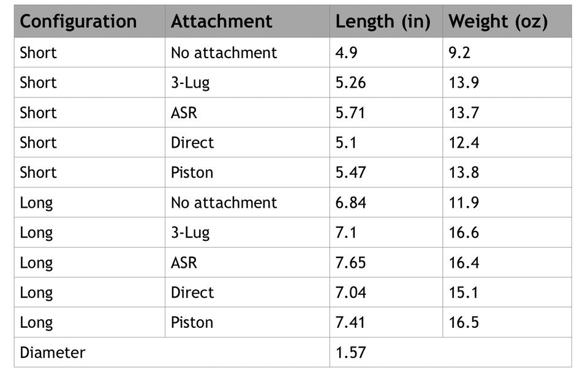Click the length value 6.84 cell

point(386,202)
